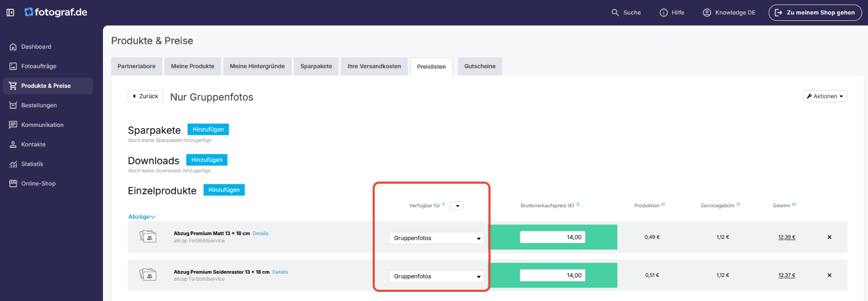Click the Zurück back button
This screenshot has height=301, width=868.
(145, 96)
